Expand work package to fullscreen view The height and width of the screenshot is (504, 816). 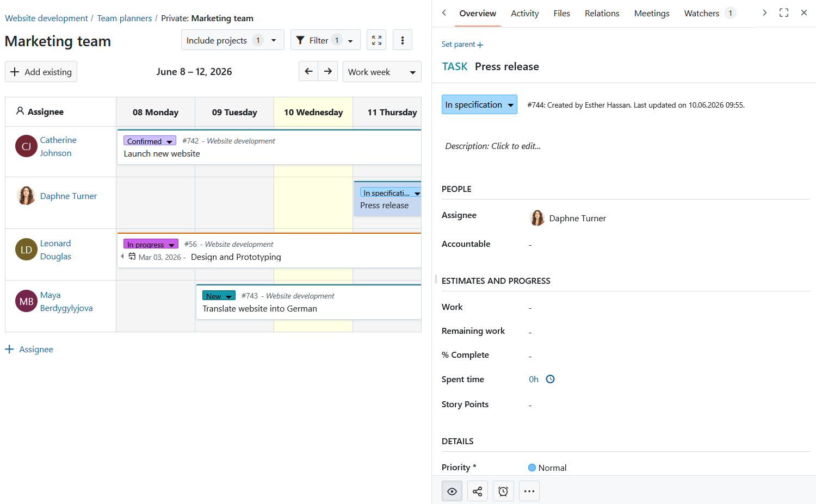click(784, 13)
